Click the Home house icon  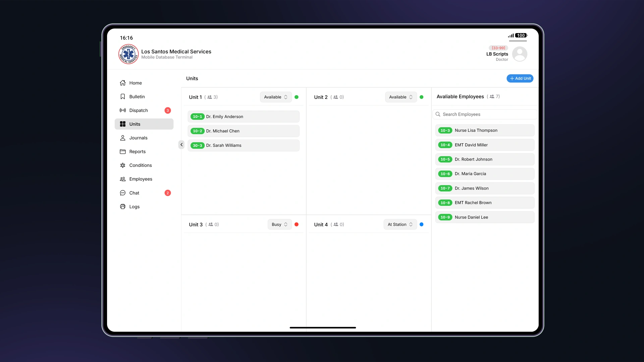(x=123, y=83)
